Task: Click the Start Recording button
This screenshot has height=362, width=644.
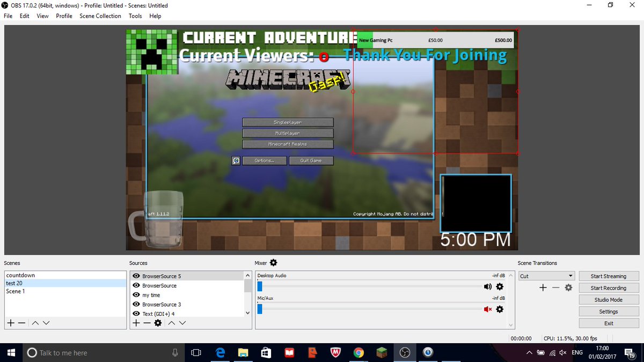Action: [x=609, y=288]
